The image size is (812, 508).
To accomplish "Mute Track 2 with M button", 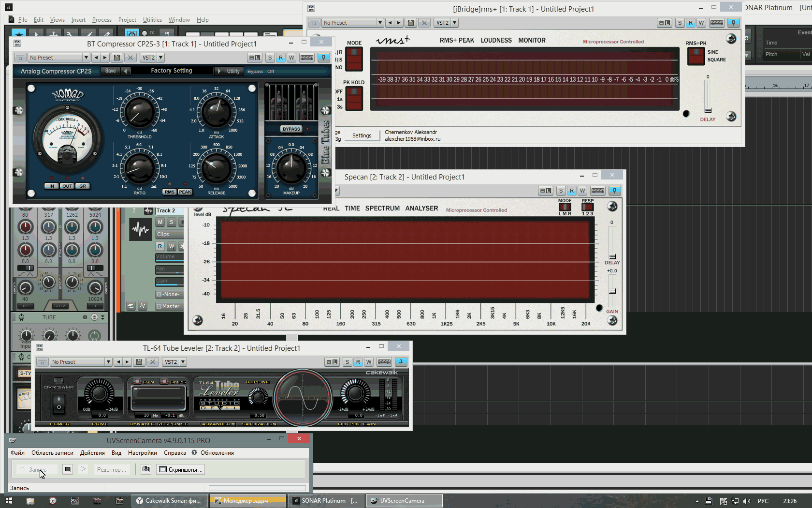I will [160, 222].
